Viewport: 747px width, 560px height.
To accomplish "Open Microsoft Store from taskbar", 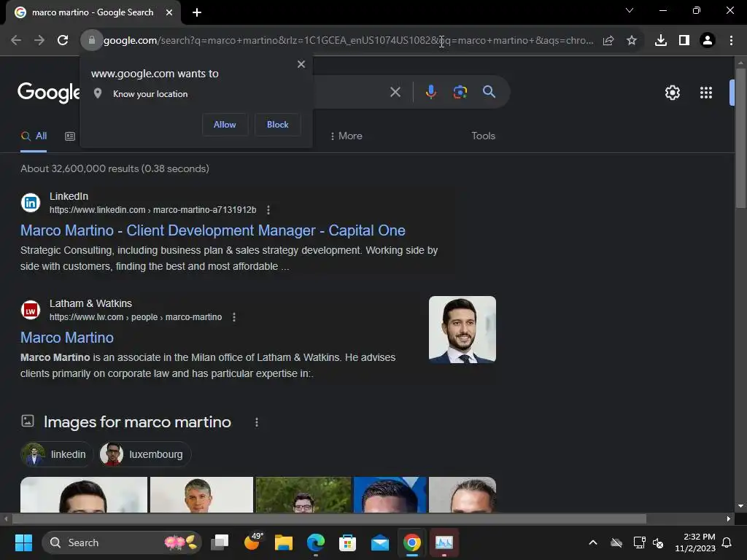I will 347,542.
